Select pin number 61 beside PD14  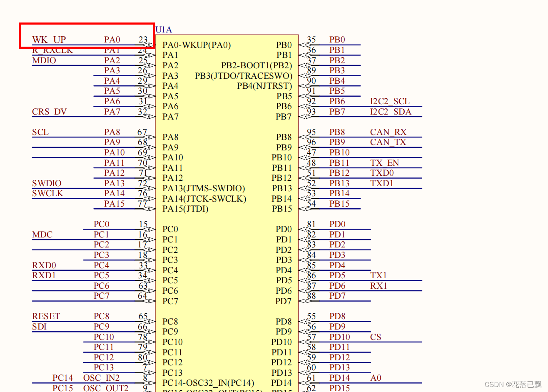point(311,378)
